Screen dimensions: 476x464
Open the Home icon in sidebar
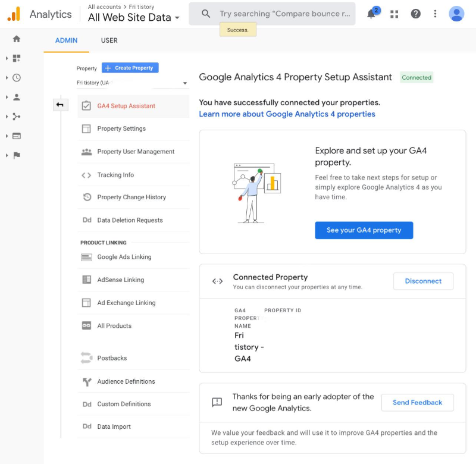(17, 39)
